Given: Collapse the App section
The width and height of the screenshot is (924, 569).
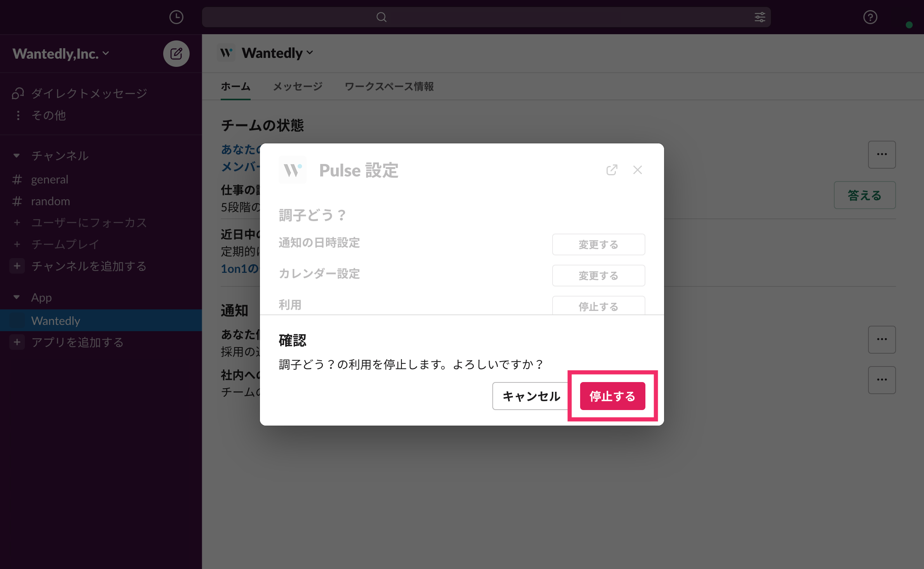Looking at the screenshot, I should click(16, 297).
